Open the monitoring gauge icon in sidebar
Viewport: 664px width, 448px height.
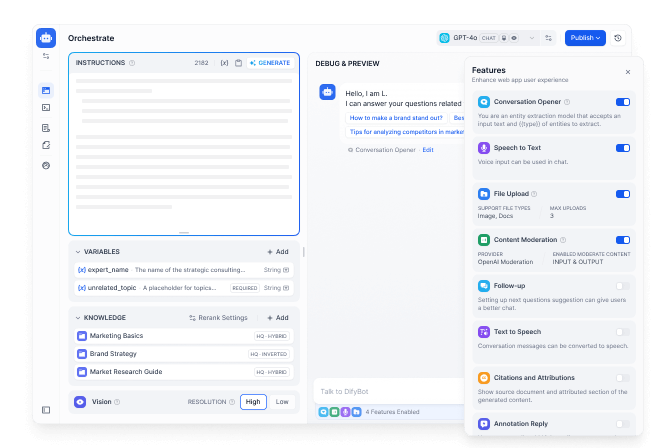coord(46,165)
